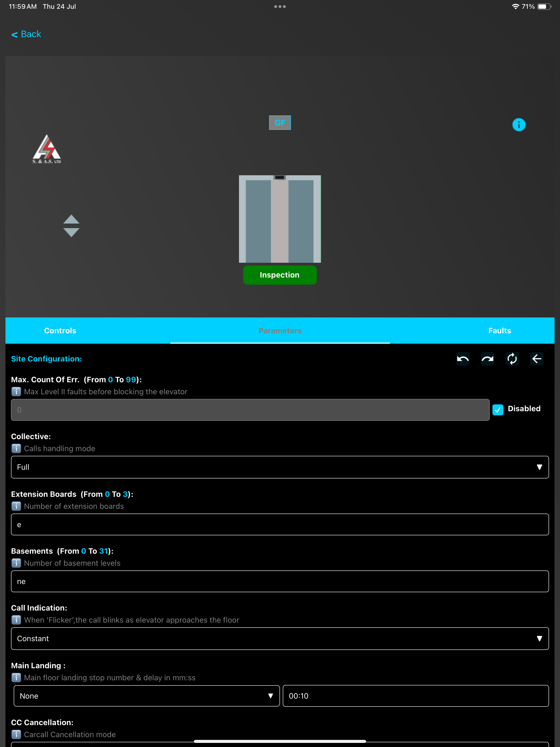Tap the down triangle direction arrow
The height and width of the screenshot is (747, 560).
[x=71, y=233]
